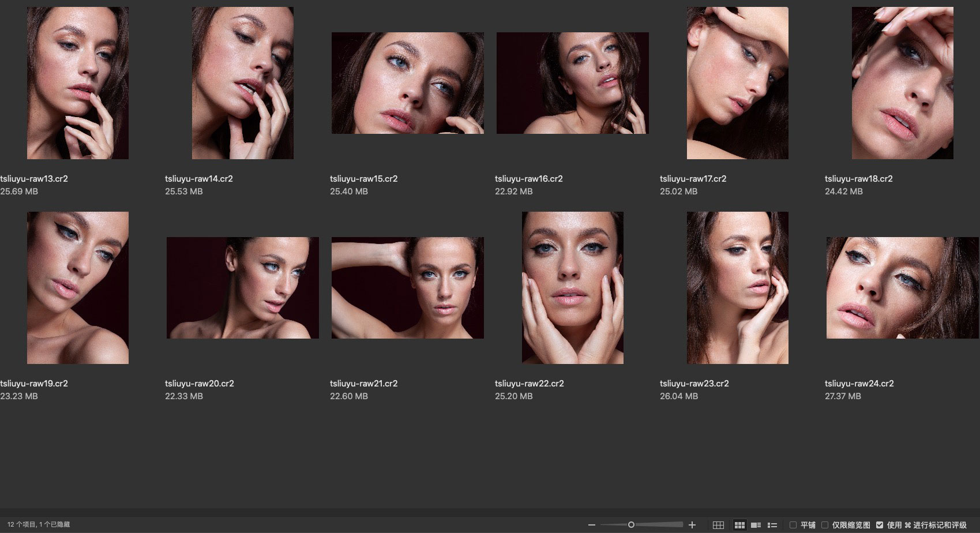This screenshot has height=533, width=980.
Task: Click the plus icon to enlarge thumbnails
Action: (692, 525)
